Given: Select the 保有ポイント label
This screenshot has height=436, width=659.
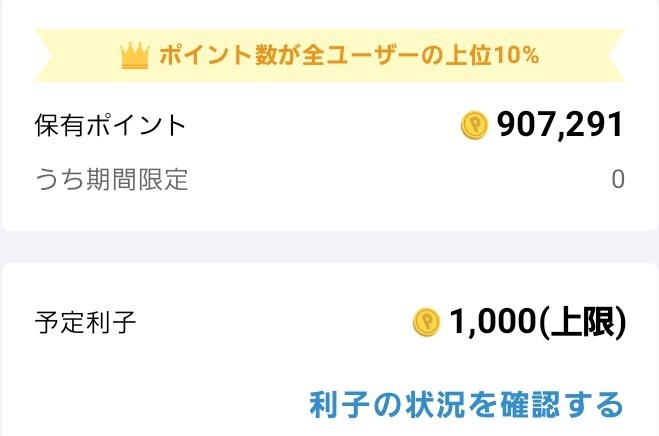Looking at the screenshot, I should 110,125.
